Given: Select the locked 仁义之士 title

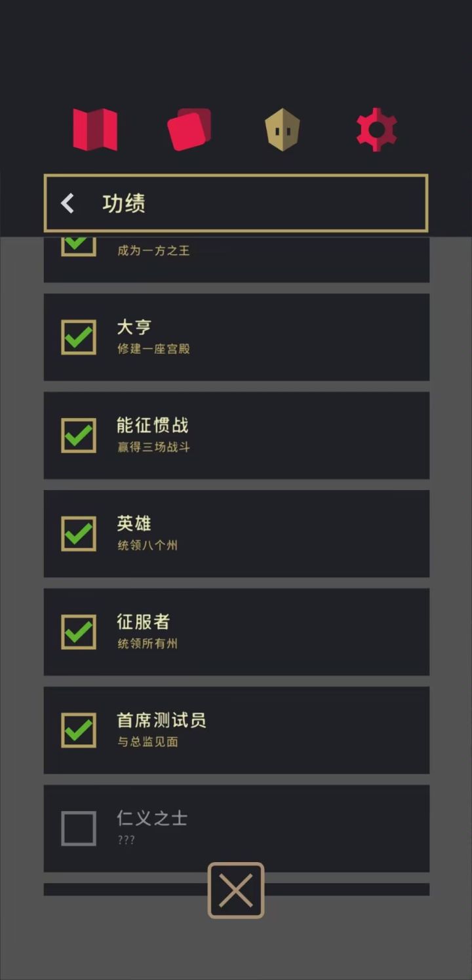Looking at the screenshot, I should (152, 818).
